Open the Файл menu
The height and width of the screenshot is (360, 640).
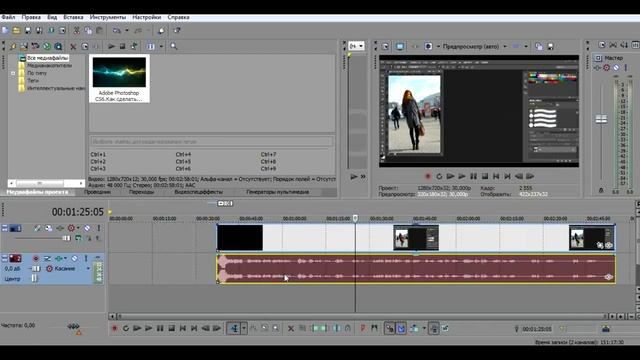point(8,17)
